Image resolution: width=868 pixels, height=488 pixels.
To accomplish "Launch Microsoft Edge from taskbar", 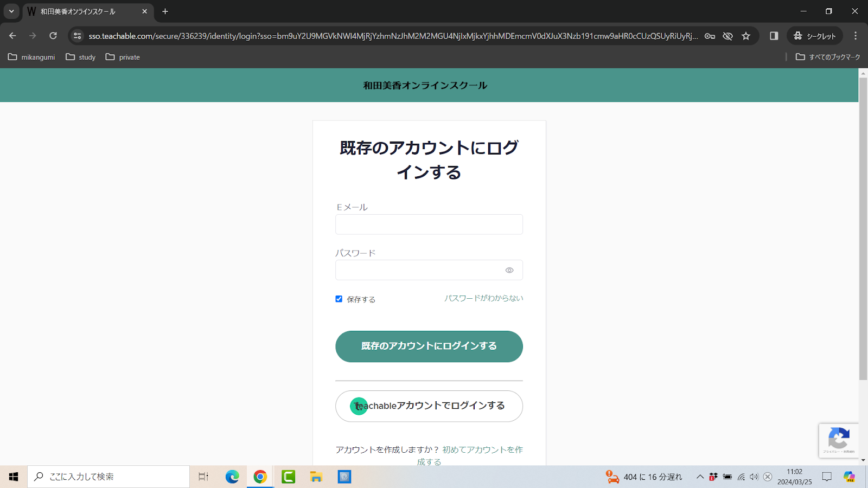I will tap(232, 477).
